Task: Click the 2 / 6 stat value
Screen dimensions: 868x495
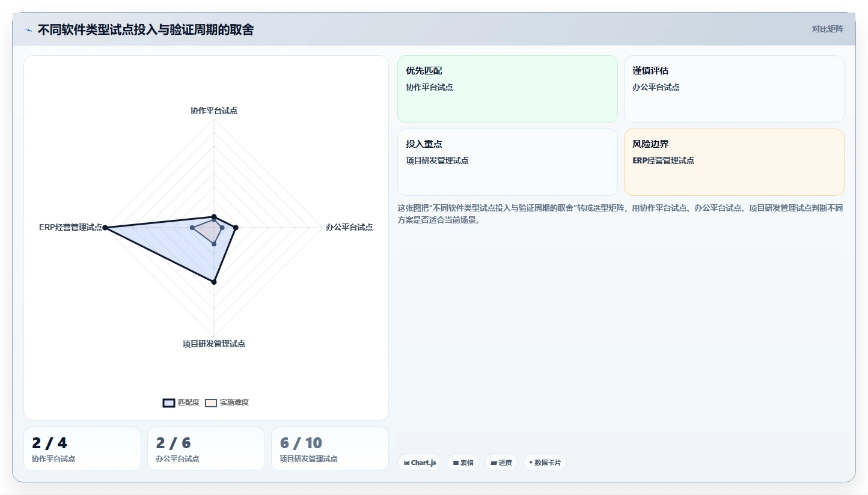Action: pyautogui.click(x=174, y=443)
